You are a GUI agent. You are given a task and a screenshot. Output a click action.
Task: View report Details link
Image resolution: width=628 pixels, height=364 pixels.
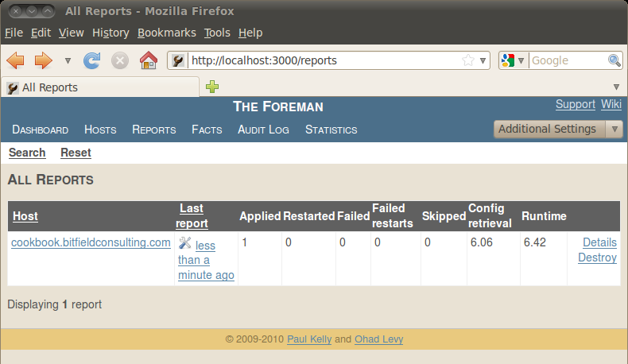tap(599, 242)
